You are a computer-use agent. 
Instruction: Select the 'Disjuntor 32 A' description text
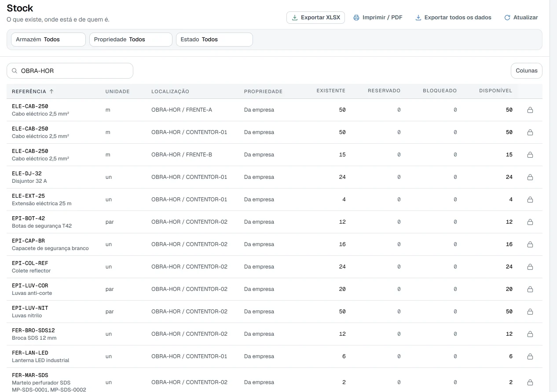(29, 181)
